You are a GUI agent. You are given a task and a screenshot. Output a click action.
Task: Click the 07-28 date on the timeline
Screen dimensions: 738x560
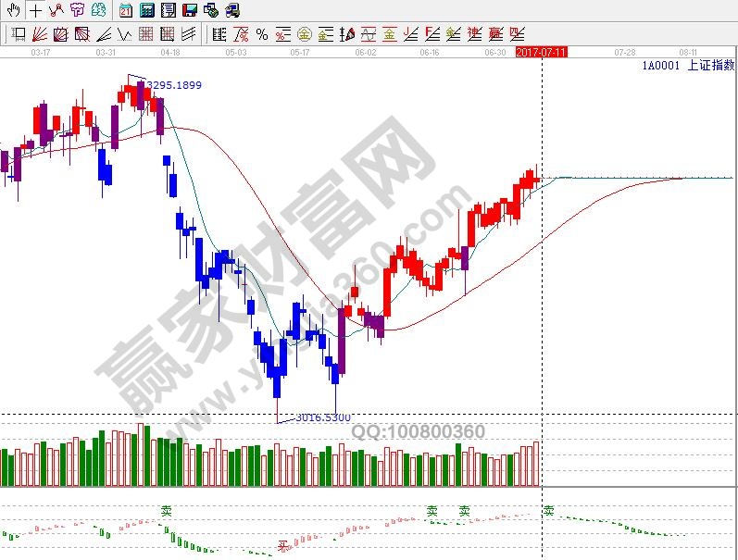pyautogui.click(x=624, y=53)
